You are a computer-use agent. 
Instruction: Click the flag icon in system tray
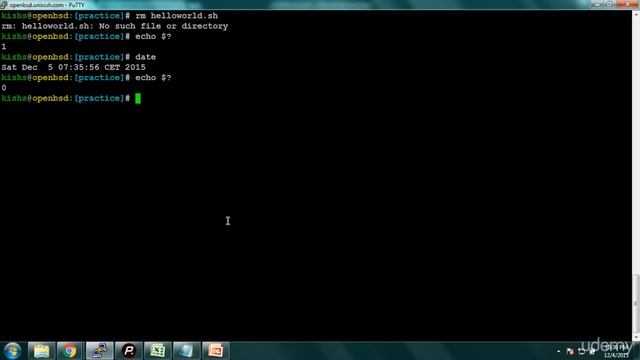click(x=570, y=351)
